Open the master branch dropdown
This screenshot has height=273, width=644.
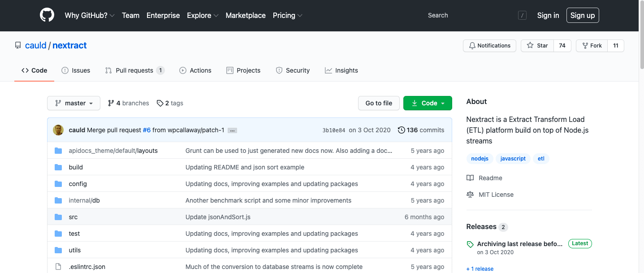click(74, 103)
